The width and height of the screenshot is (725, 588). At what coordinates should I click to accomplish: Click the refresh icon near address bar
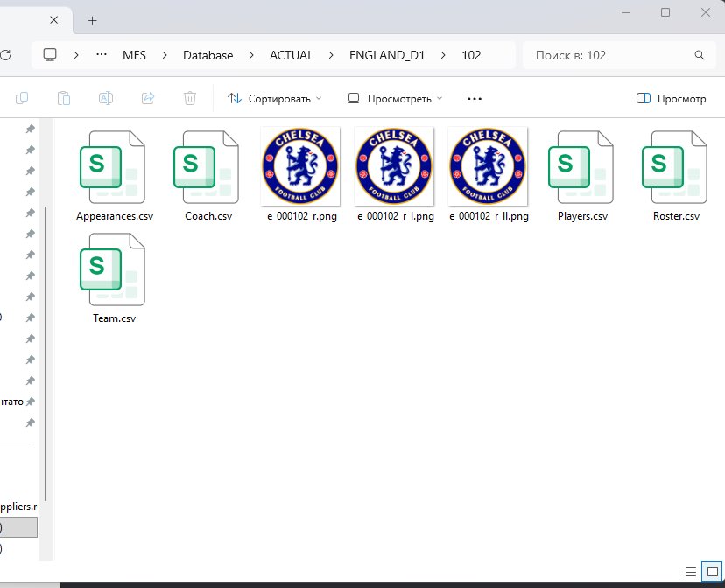tap(5, 55)
